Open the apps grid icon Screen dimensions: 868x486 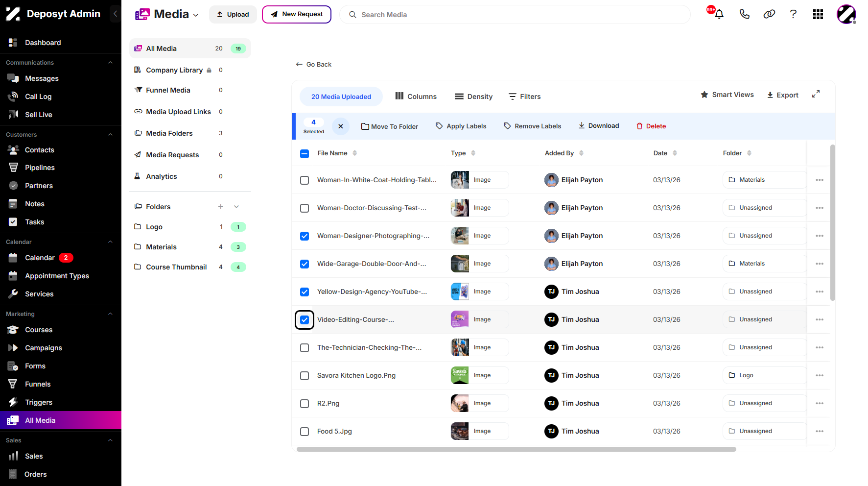tap(818, 14)
